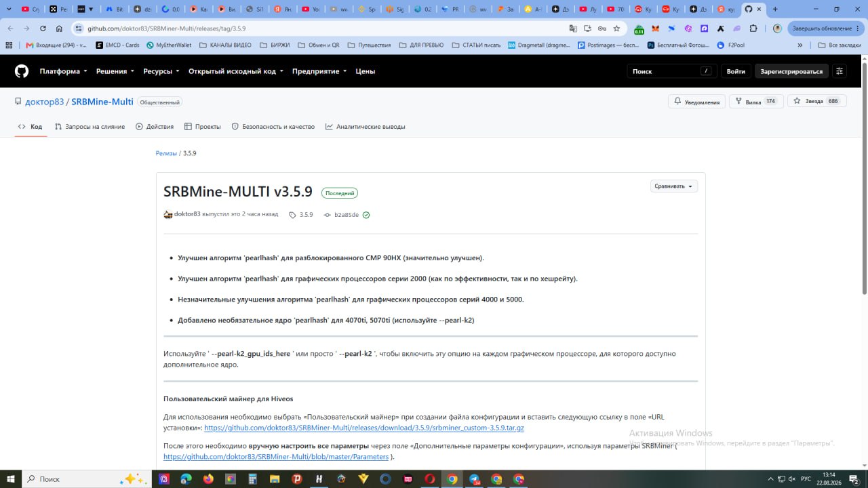Expand the Решения menu
The width and height of the screenshot is (868, 488).
(x=115, y=71)
